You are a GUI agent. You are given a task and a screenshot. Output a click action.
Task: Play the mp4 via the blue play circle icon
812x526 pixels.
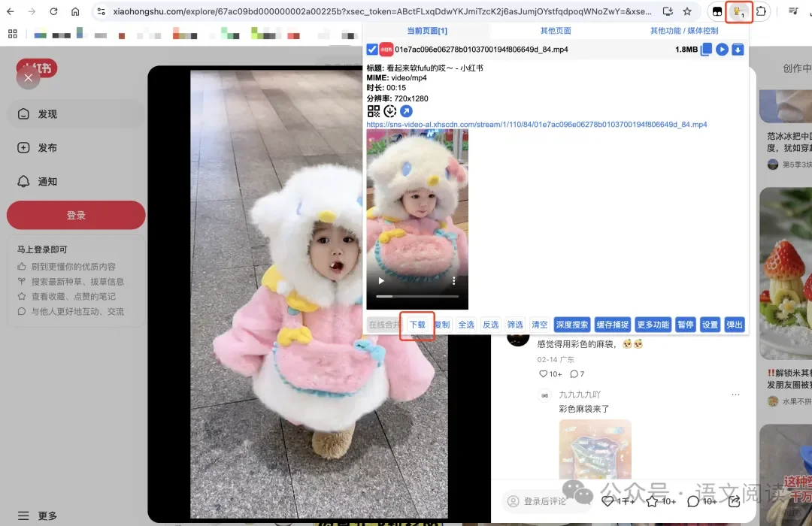click(x=721, y=49)
